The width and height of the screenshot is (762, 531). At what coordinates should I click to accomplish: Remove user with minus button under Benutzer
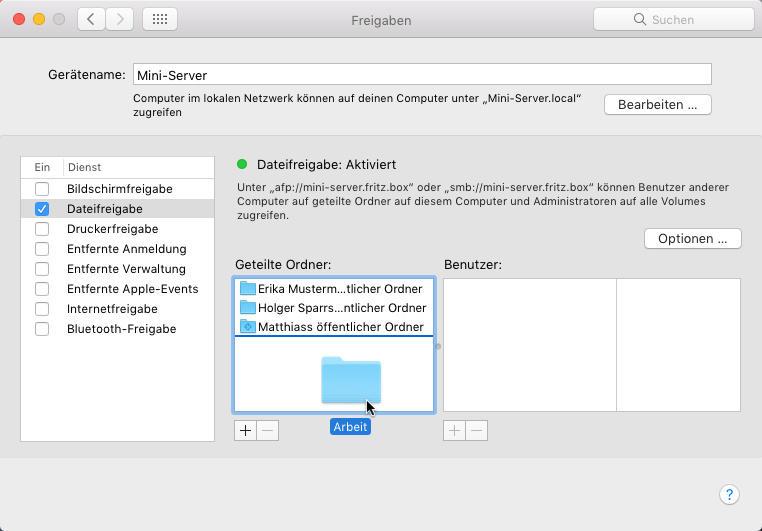[x=477, y=430]
